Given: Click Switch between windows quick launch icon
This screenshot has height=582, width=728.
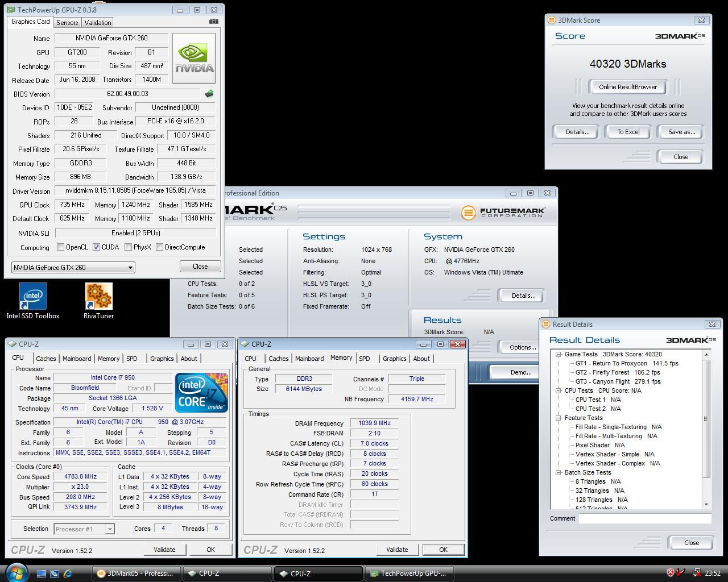Looking at the screenshot, I should point(55,573).
